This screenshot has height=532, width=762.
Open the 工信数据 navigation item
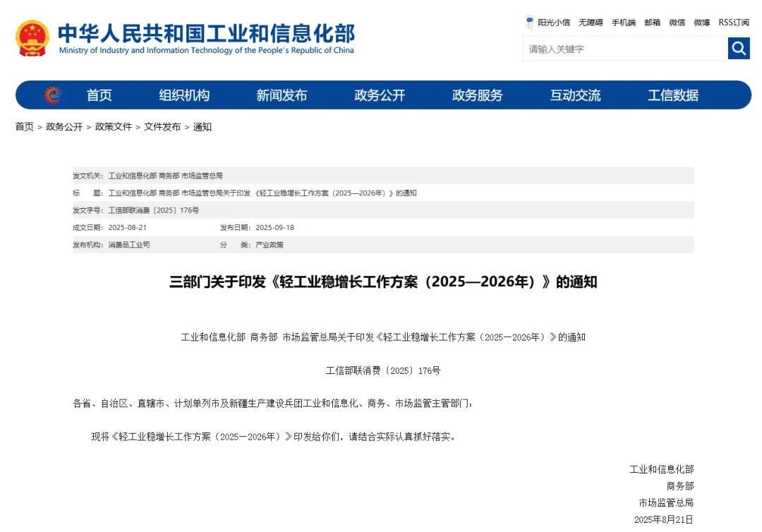(x=673, y=95)
